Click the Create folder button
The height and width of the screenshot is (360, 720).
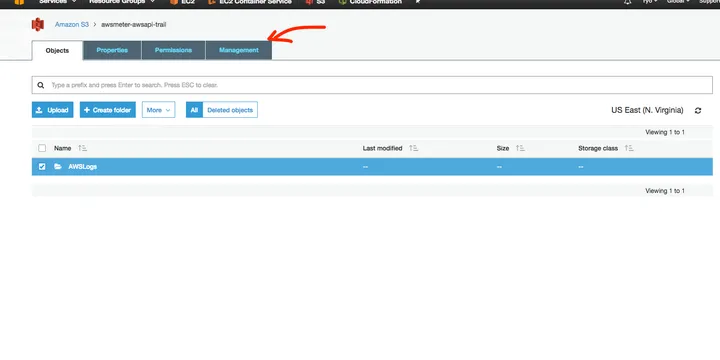pyautogui.click(x=107, y=110)
